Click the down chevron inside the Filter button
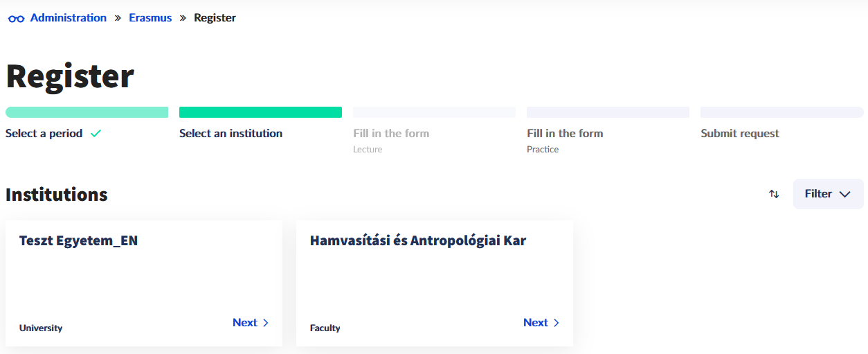The width and height of the screenshot is (868, 354). [x=844, y=195]
